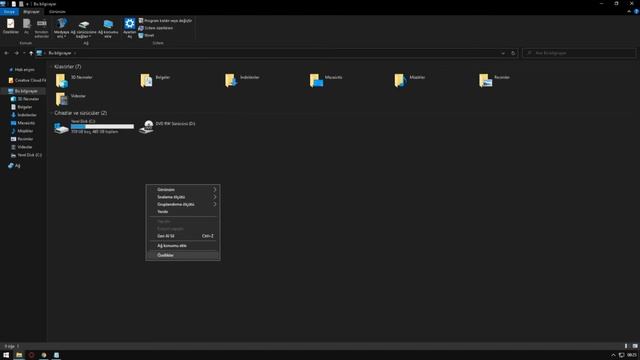Select Ağ in the sidebar
This screenshot has width=640, height=360.
pyautogui.click(x=14, y=166)
